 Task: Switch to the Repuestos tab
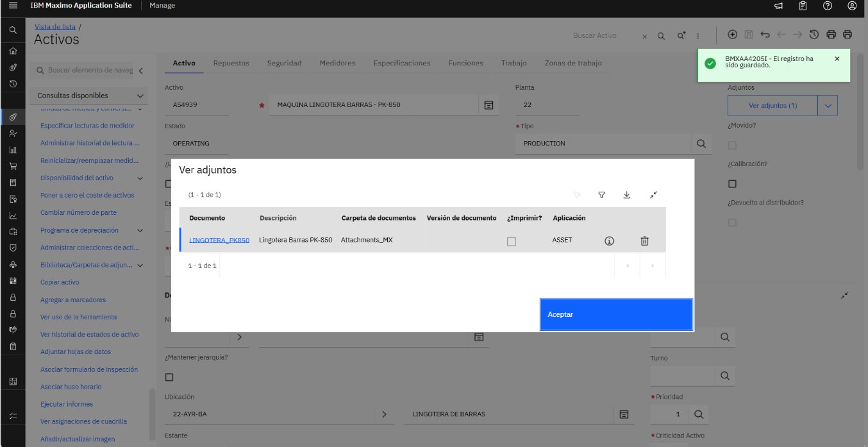[x=231, y=63]
